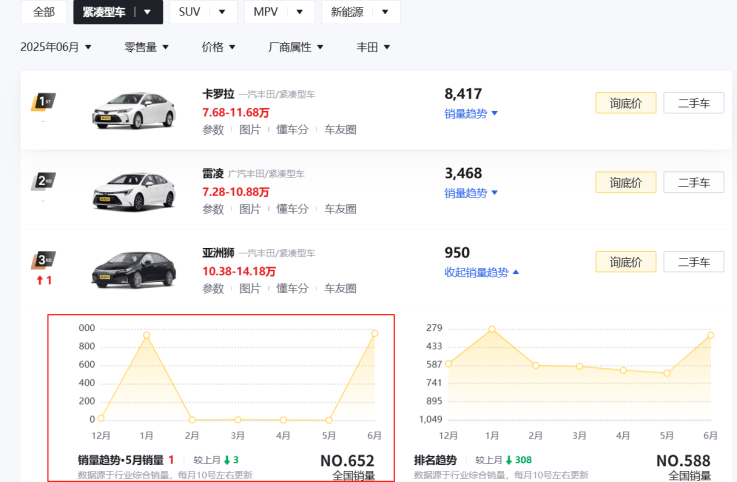Click the 1月 point on ranking chart
Image resolution: width=737 pixels, height=482 pixels.
coord(492,329)
